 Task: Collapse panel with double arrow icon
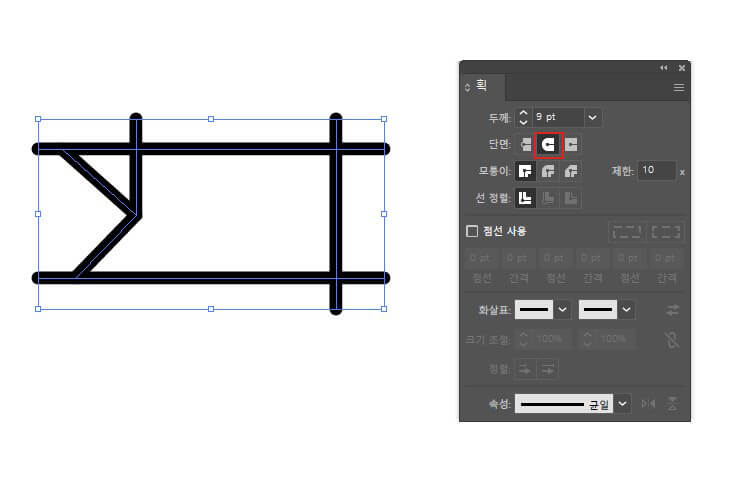(664, 68)
